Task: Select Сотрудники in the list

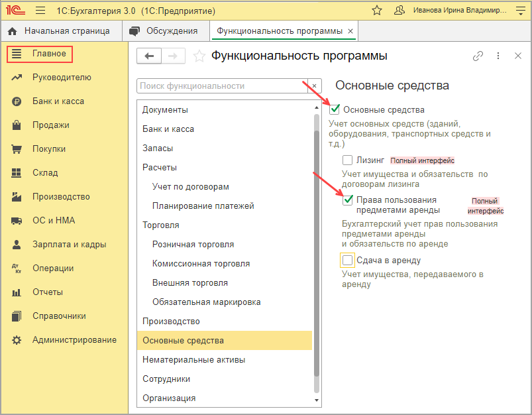Action: coord(225,379)
